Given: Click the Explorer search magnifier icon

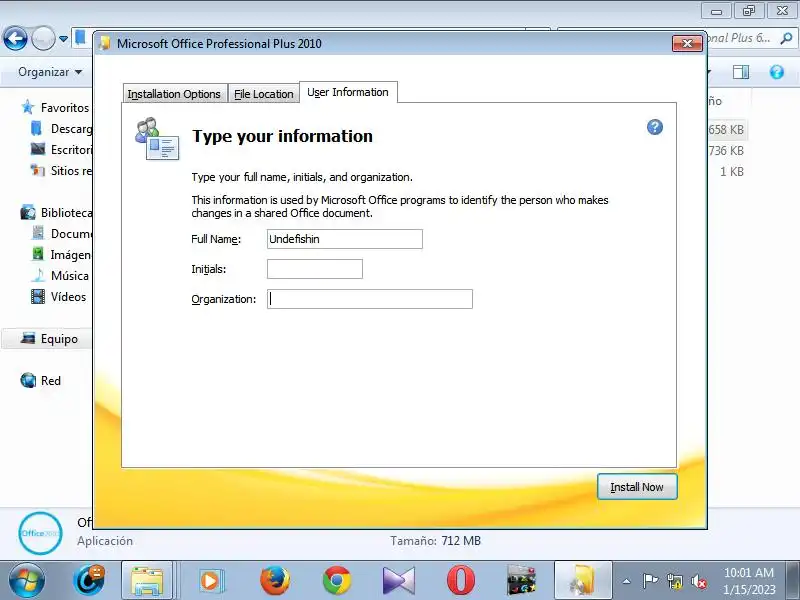Looking at the screenshot, I should pos(786,38).
